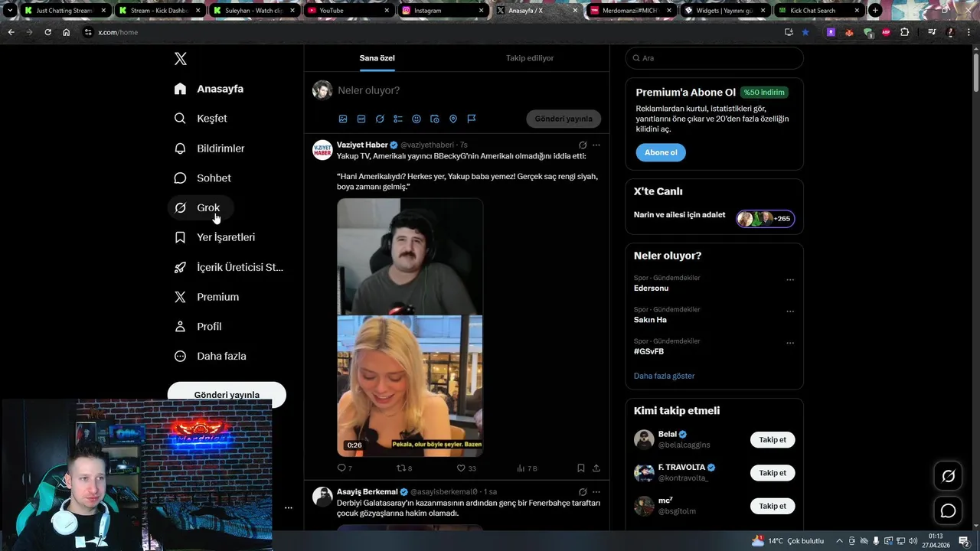
Task: Switch to Kick Chat Search tab
Action: point(818,11)
